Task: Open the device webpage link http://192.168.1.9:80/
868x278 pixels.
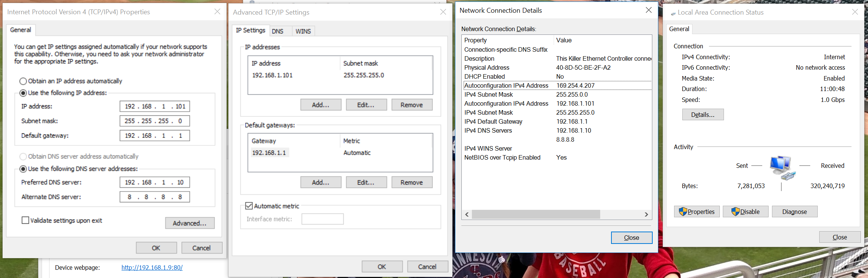Action: tap(152, 268)
